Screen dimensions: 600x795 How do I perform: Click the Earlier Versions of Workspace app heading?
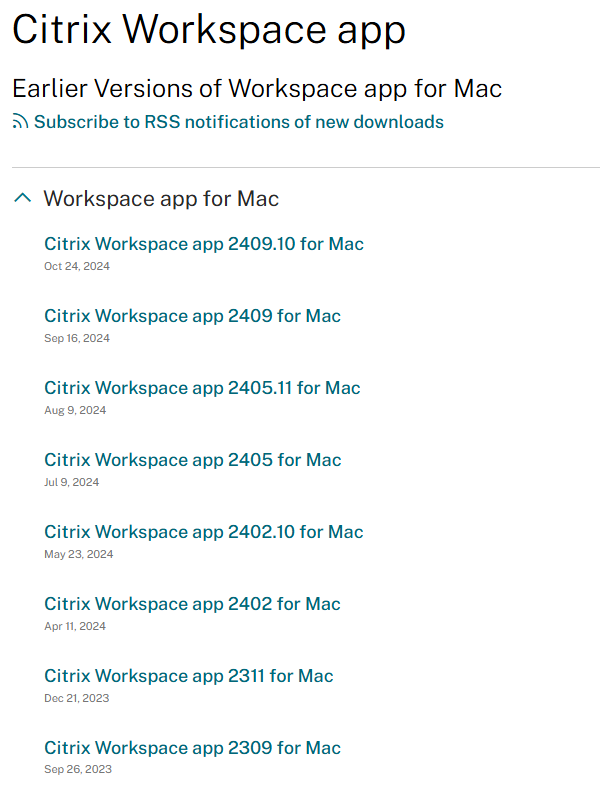coord(257,88)
